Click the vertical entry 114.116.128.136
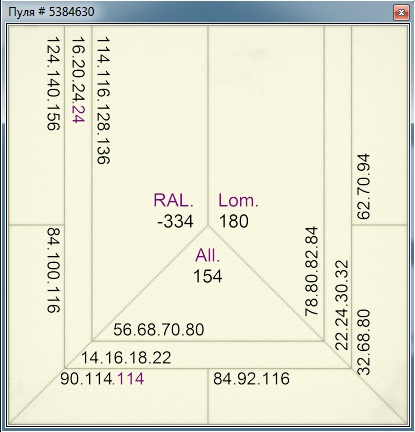 (x=103, y=101)
